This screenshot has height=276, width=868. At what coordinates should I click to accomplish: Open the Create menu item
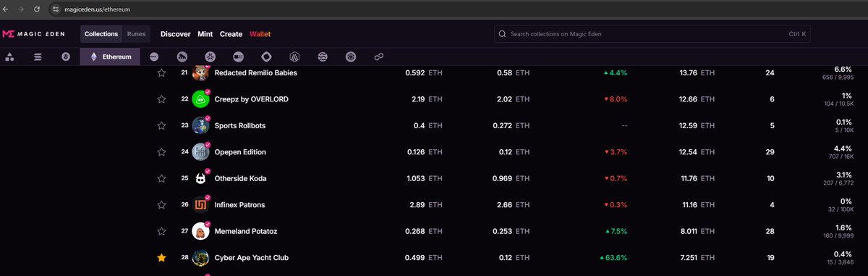pos(231,34)
